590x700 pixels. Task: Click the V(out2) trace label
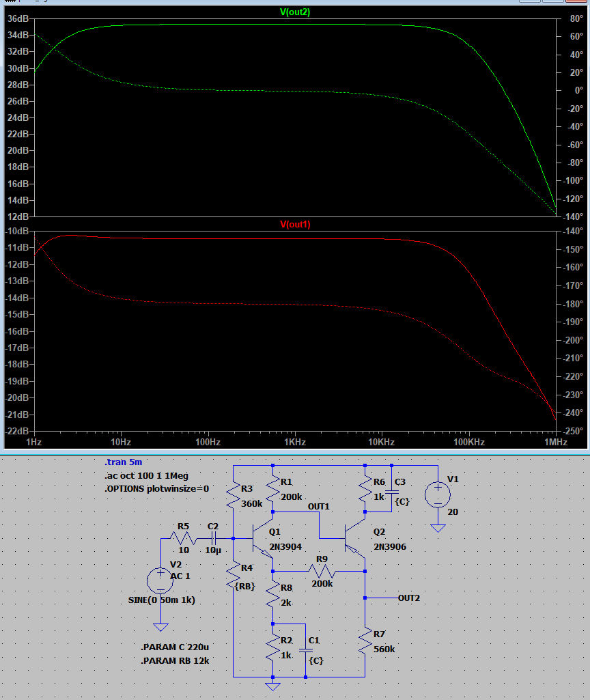click(x=295, y=12)
